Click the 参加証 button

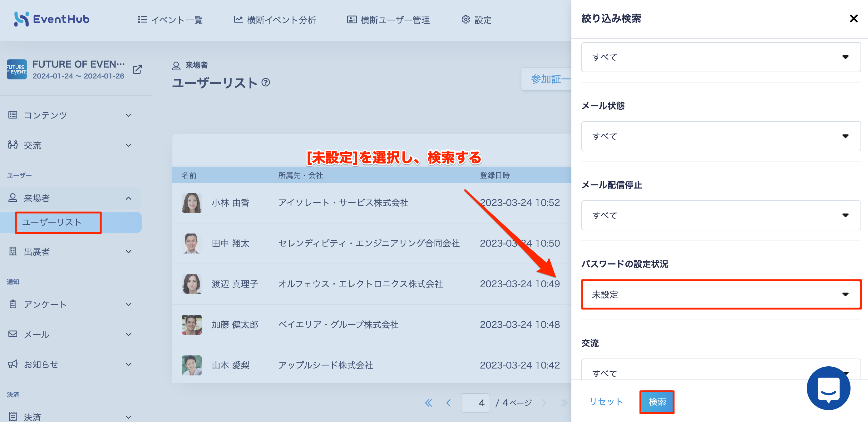[x=546, y=79]
